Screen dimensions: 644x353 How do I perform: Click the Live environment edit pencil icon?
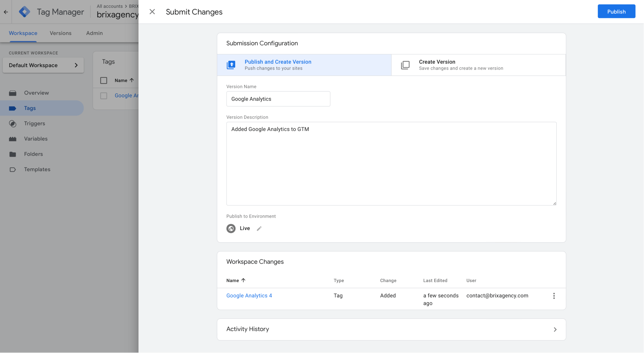pos(259,228)
